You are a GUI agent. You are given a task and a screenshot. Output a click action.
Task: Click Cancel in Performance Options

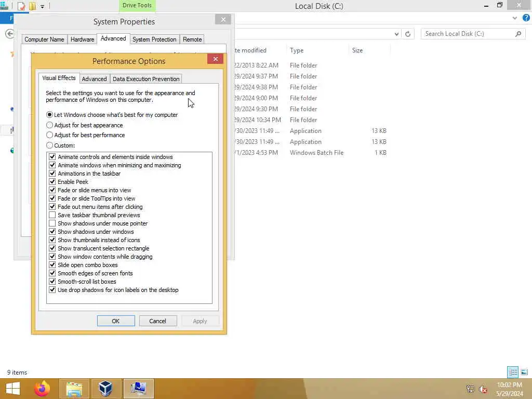click(x=158, y=321)
